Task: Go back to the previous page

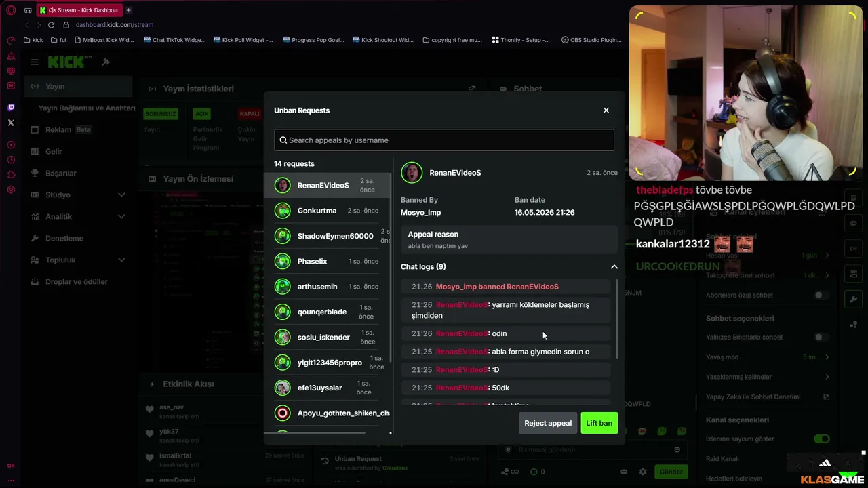Action: [27, 25]
